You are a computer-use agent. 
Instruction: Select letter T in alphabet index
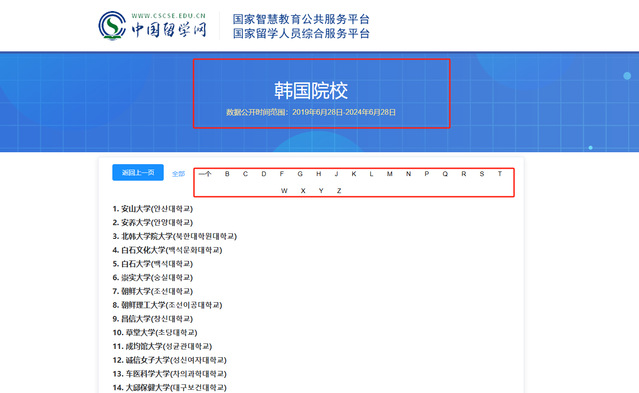(x=500, y=174)
